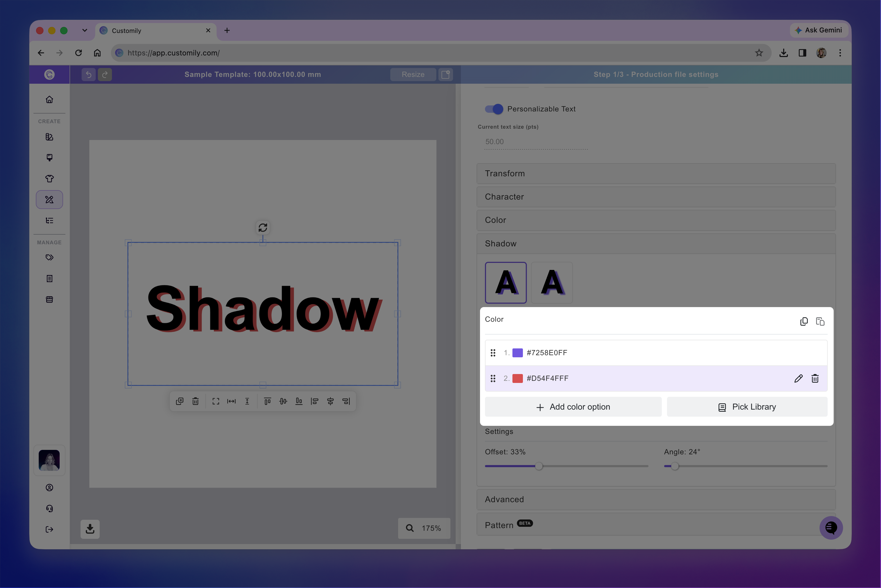
Task: Open the tags icon under Manage
Action: (49, 257)
